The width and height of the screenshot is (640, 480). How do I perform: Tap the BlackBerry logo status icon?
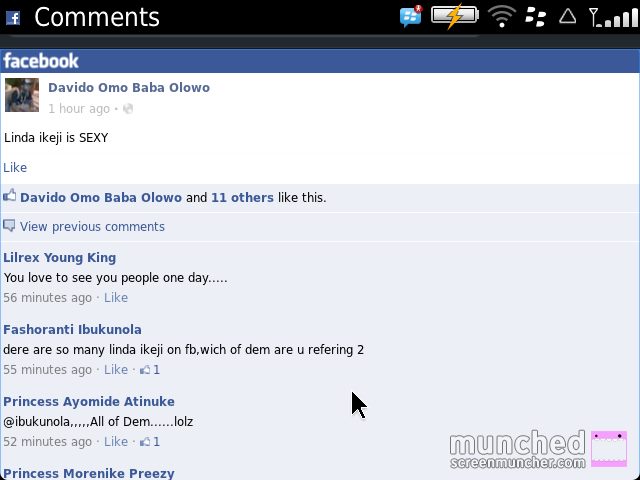coord(535,17)
